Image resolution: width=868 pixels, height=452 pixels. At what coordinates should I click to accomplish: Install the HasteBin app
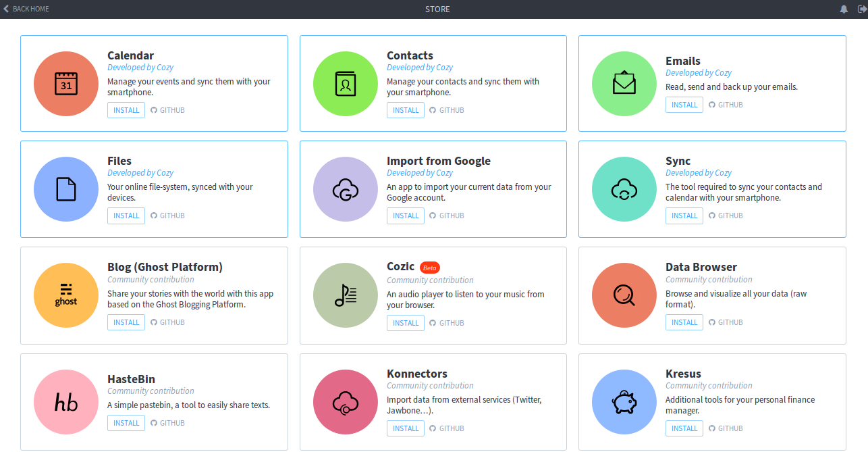tap(126, 423)
